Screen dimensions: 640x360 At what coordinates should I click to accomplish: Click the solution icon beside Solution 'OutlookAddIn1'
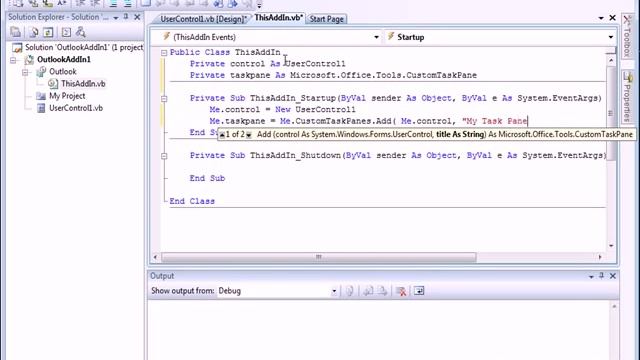point(17,48)
